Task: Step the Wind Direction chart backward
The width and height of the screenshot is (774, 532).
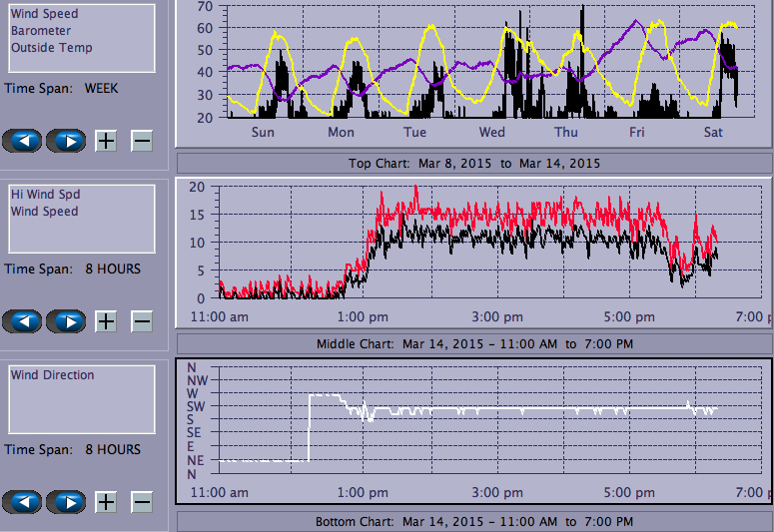Action: [x=22, y=501]
